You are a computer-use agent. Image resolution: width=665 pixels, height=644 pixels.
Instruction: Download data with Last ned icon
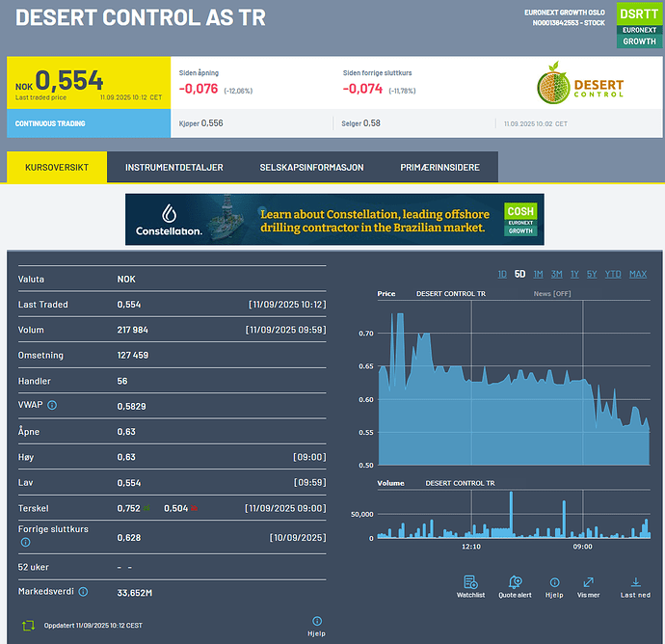(635, 582)
